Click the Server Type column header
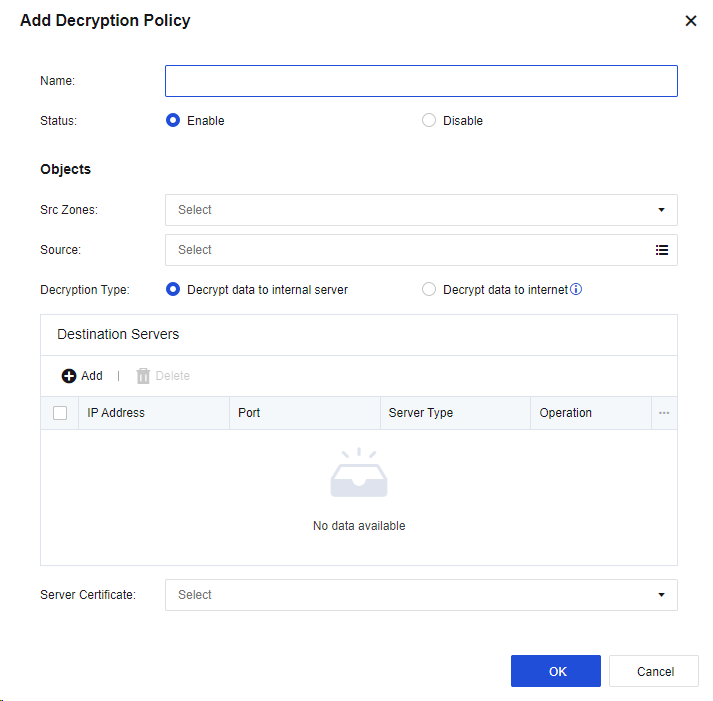The width and height of the screenshot is (713, 701). pyautogui.click(x=420, y=413)
